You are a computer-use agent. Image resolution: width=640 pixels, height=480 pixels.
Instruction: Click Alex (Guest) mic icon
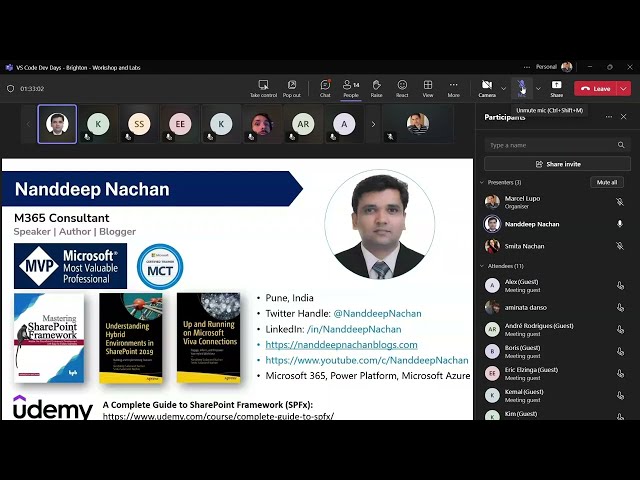click(x=620, y=286)
